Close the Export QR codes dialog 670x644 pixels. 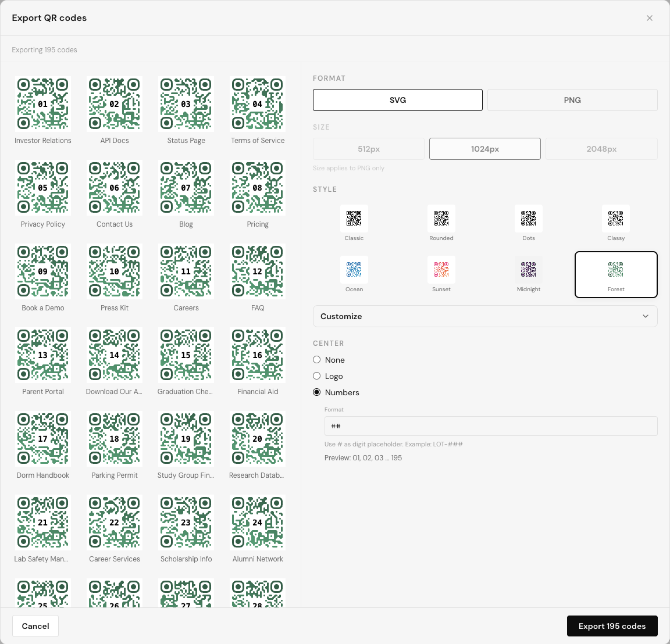[x=649, y=18]
